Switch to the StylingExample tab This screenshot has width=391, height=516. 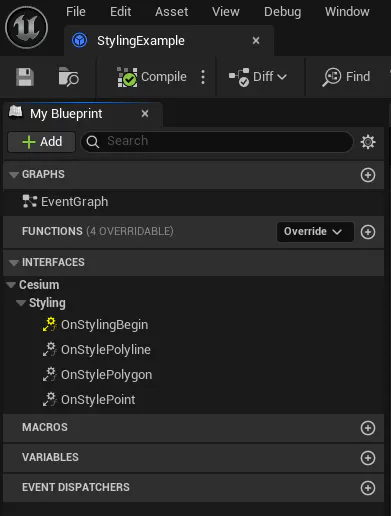tap(169, 41)
